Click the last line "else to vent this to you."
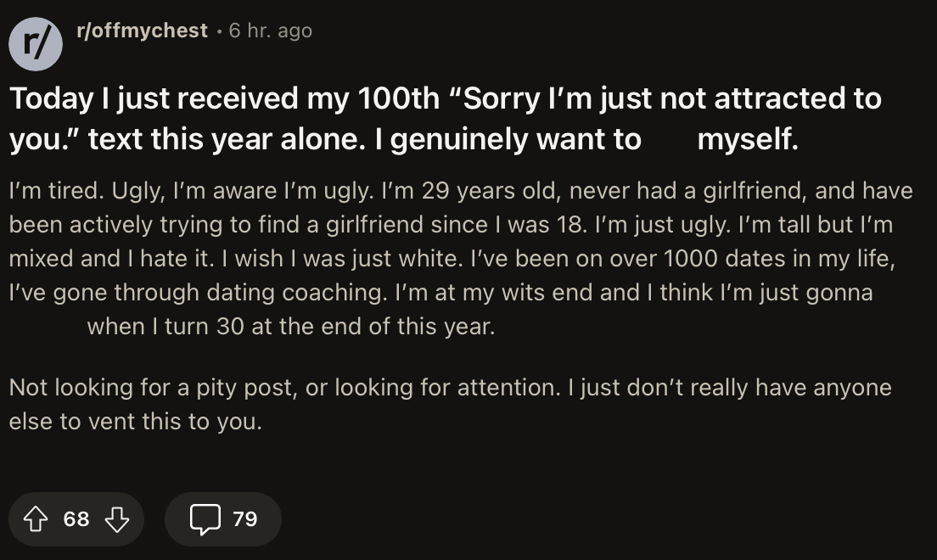This screenshot has height=560, width=937. (x=136, y=422)
